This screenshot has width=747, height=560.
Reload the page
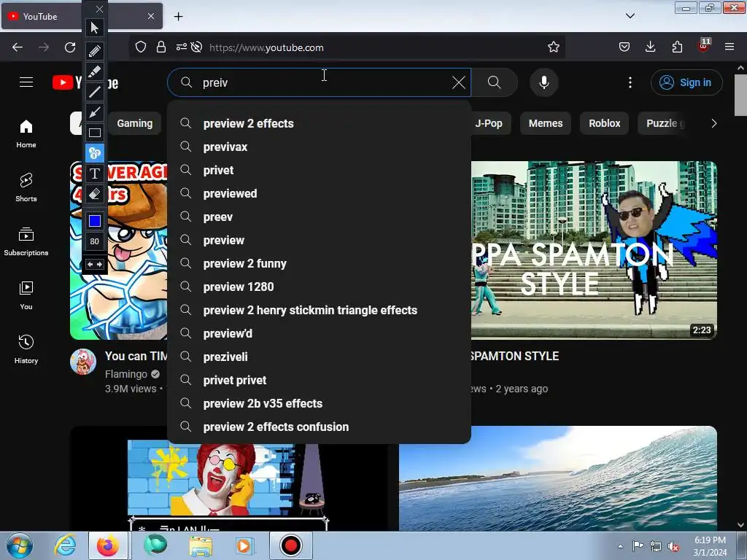(70, 47)
